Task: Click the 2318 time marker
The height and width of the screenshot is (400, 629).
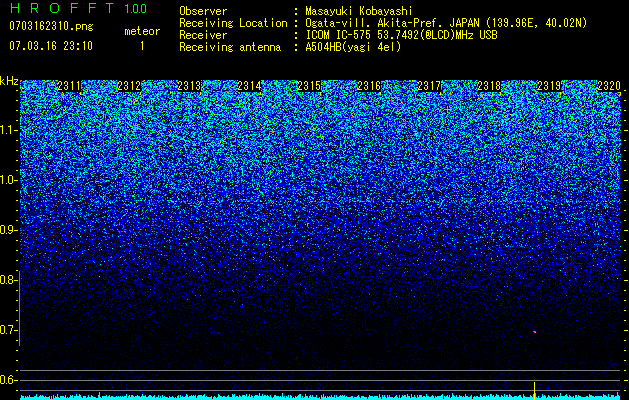Action: tap(489, 86)
